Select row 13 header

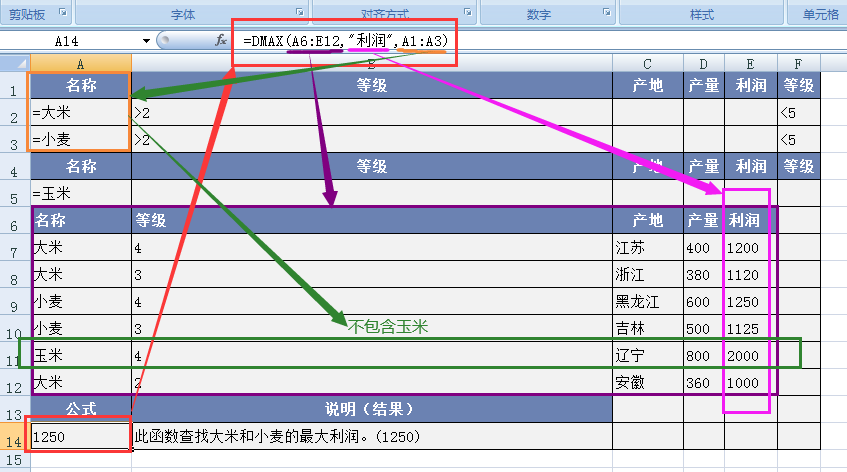[15, 409]
